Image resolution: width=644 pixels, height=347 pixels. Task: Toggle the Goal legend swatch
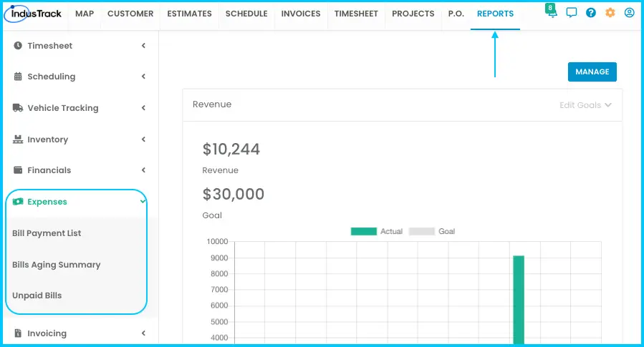(422, 231)
